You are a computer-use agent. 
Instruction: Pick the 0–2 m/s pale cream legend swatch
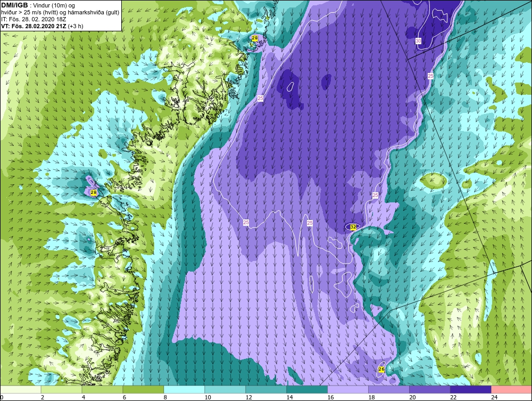click(x=20, y=389)
